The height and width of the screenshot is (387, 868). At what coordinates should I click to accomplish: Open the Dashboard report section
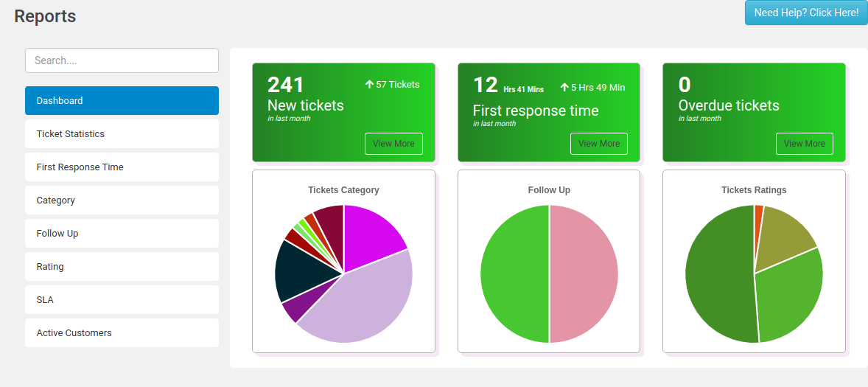click(122, 101)
